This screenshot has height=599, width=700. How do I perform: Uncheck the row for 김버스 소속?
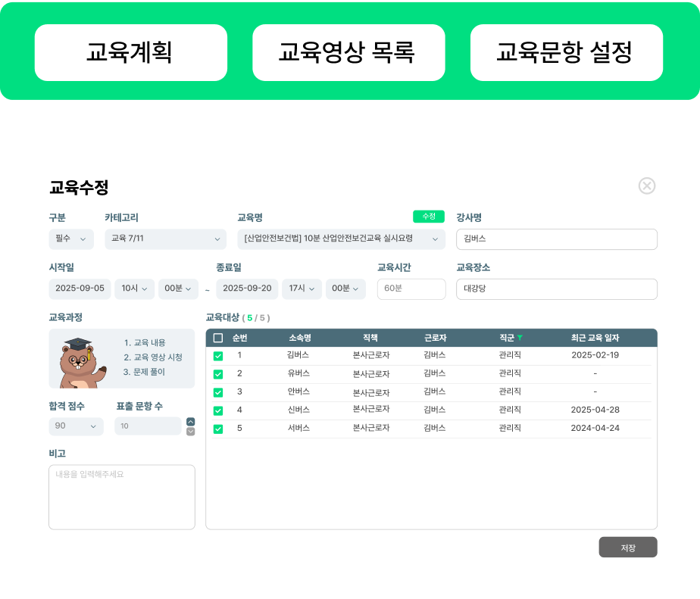pyautogui.click(x=218, y=356)
